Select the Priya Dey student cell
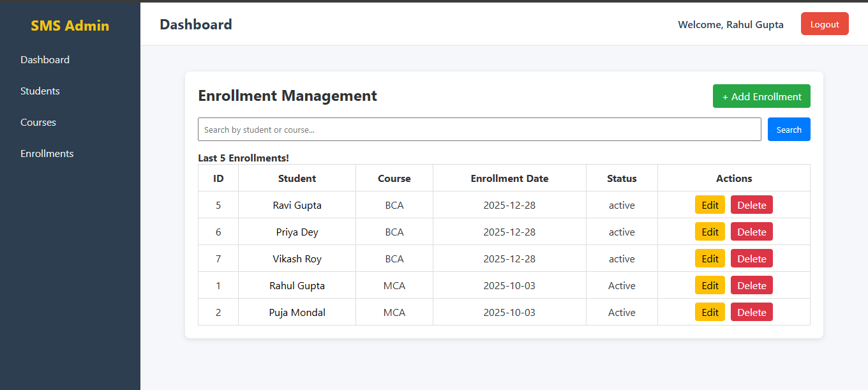The height and width of the screenshot is (390, 868). (297, 232)
